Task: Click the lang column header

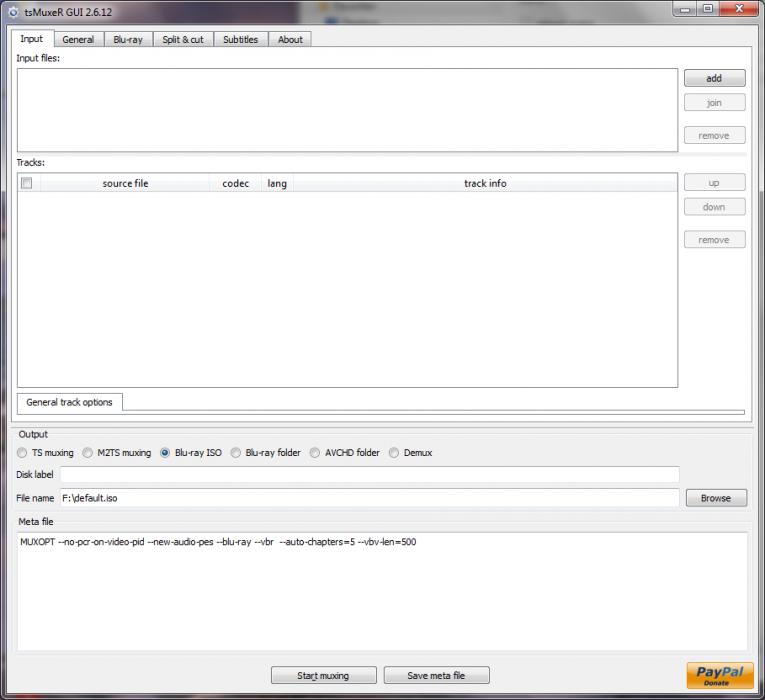Action: (277, 183)
